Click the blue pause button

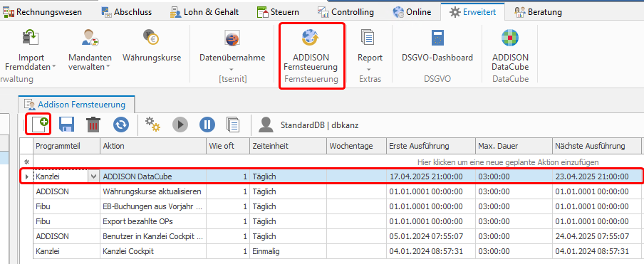(x=207, y=125)
